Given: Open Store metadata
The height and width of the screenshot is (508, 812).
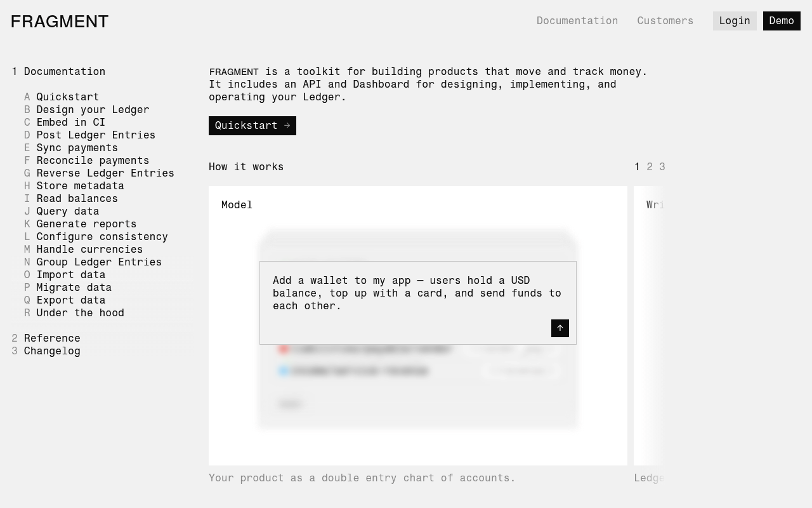Looking at the screenshot, I should (80, 186).
